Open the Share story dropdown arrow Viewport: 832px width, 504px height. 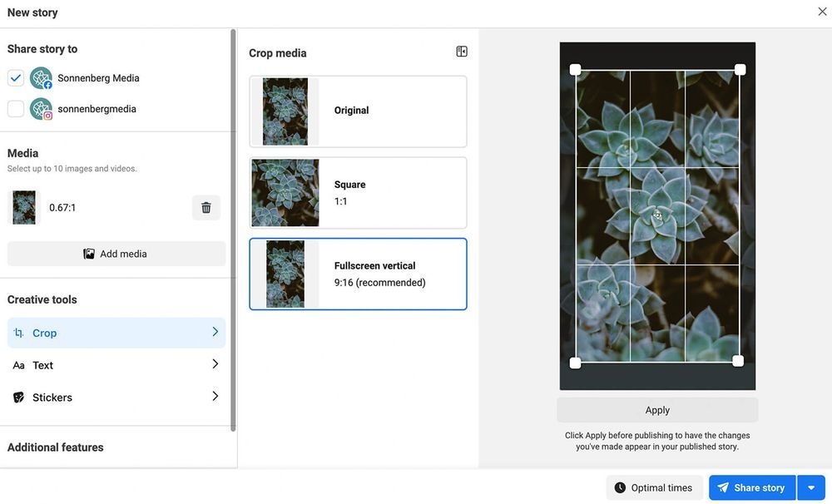[x=810, y=487]
